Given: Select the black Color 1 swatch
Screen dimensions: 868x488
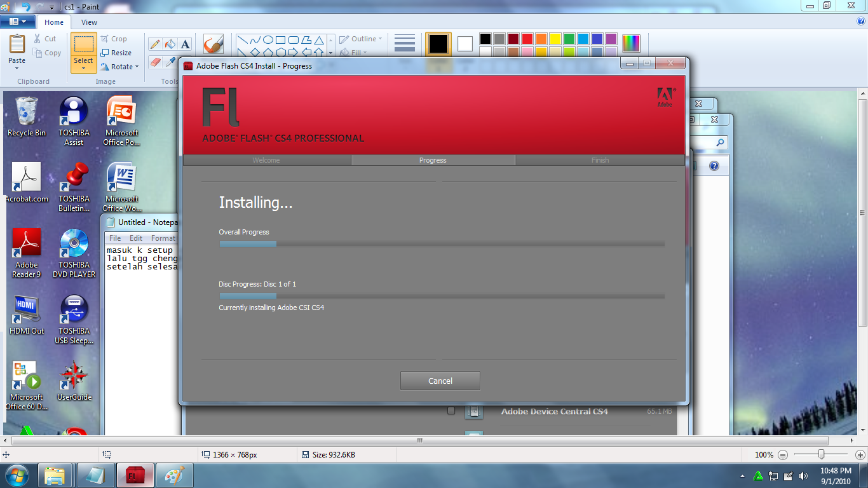Looking at the screenshot, I should click(438, 43).
